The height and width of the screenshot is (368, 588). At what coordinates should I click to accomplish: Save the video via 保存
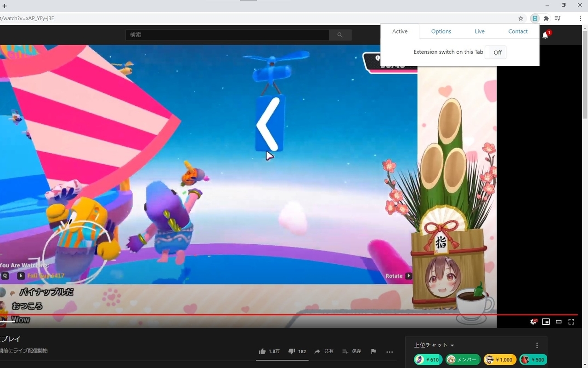351,351
